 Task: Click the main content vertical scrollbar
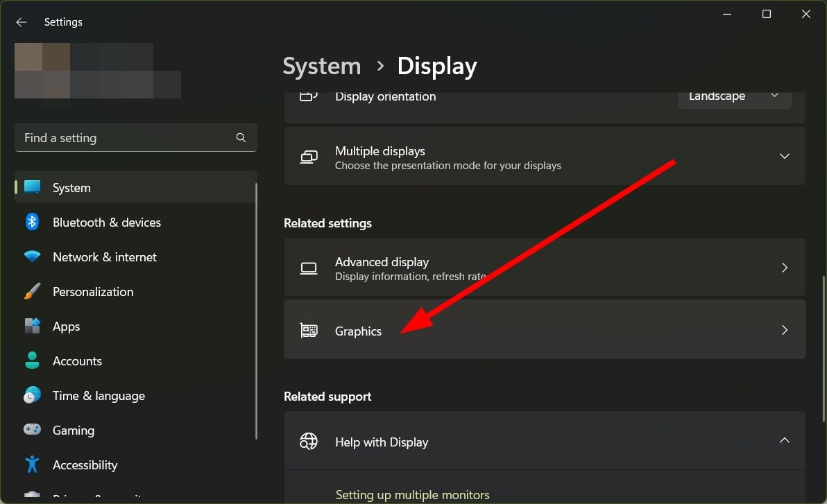pyautogui.click(x=823, y=312)
